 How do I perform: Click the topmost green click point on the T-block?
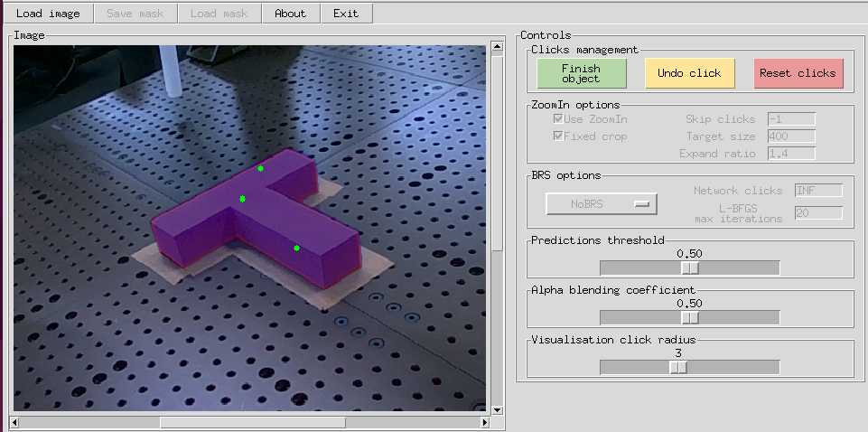[260, 168]
